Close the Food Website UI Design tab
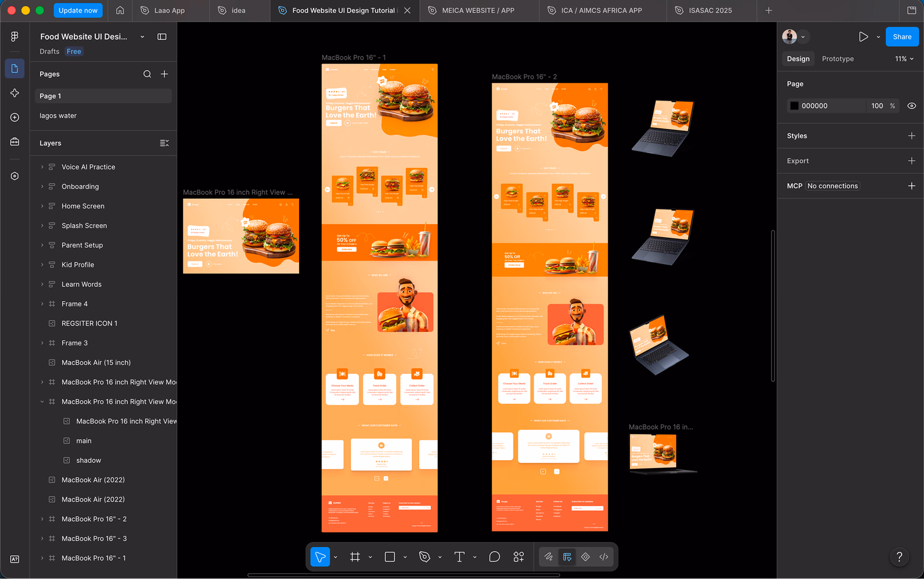 click(408, 10)
